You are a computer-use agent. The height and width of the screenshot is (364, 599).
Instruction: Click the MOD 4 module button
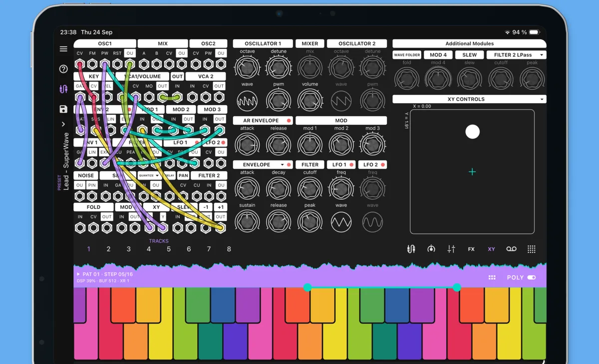pos(438,55)
